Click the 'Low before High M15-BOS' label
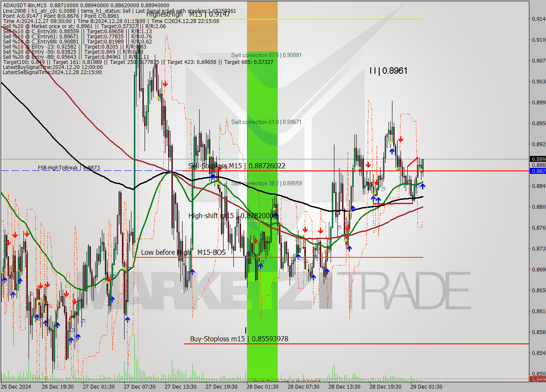This screenshot has width=546, height=392. tap(183, 253)
